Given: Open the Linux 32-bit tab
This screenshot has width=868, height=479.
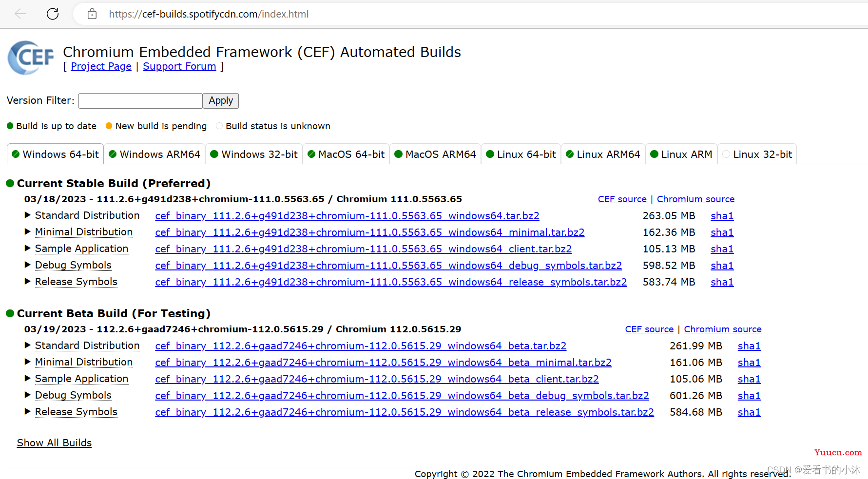Looking at the screenshot, I should [x=757, y=154].
